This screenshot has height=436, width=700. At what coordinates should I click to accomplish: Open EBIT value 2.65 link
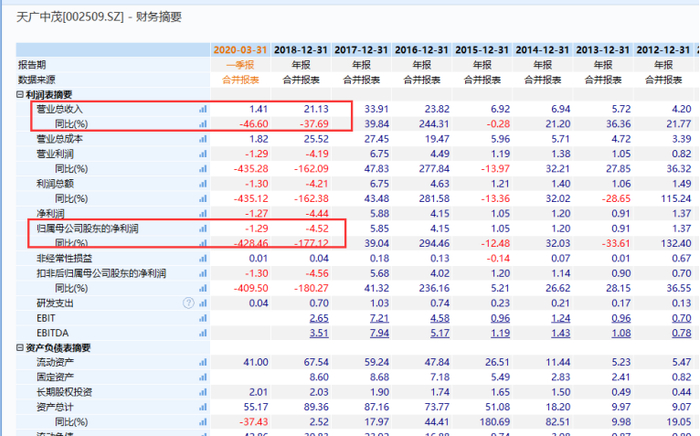point(319,318)
